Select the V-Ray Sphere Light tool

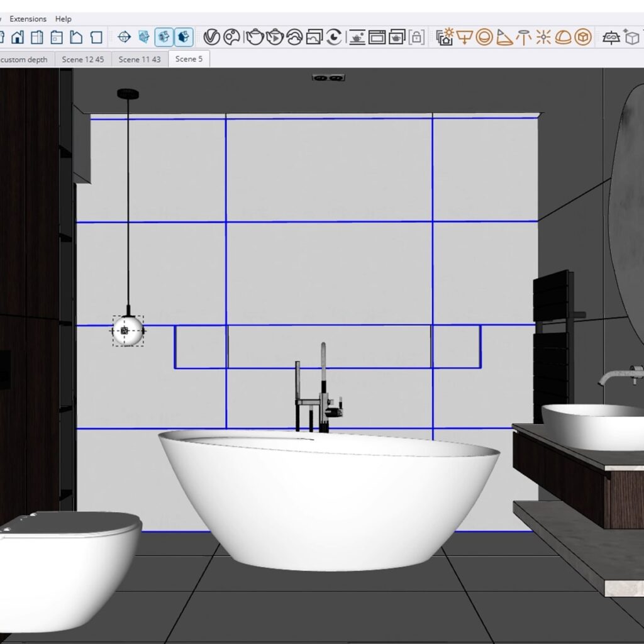pyautogui.click(x=484, y=38)
